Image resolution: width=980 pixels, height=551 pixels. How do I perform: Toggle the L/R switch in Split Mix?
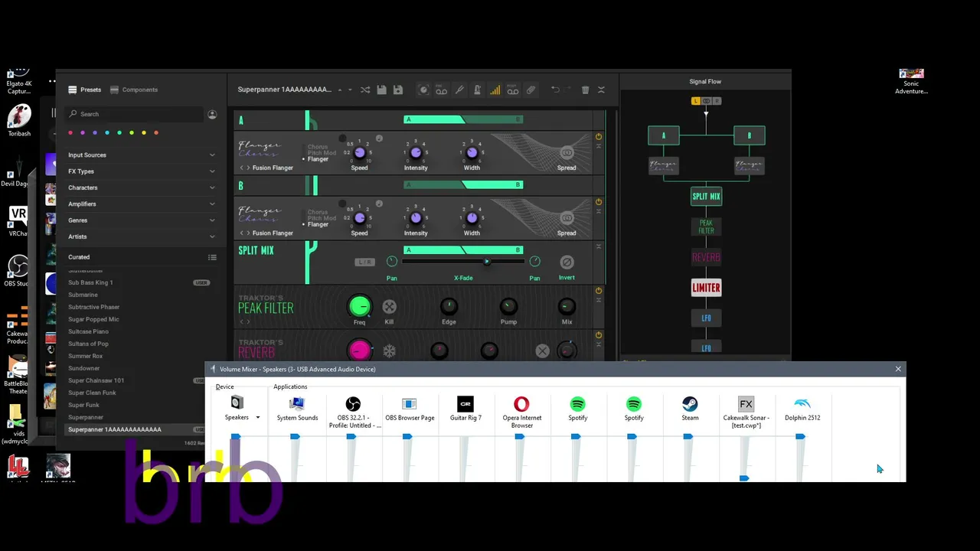[365, 262]
